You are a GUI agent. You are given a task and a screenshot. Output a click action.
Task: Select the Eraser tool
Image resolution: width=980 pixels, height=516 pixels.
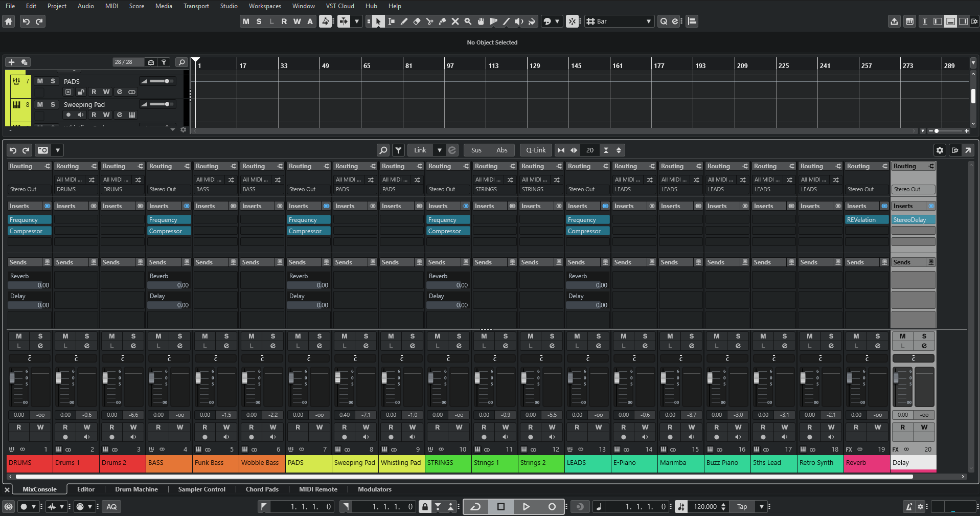pyautogui.click(x=417, y=21)
